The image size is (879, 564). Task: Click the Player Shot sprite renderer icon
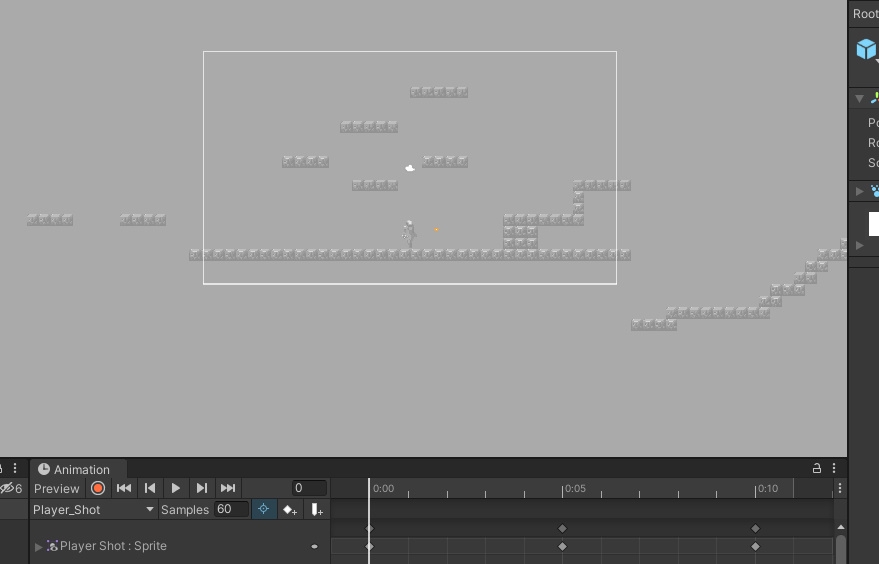52,545
